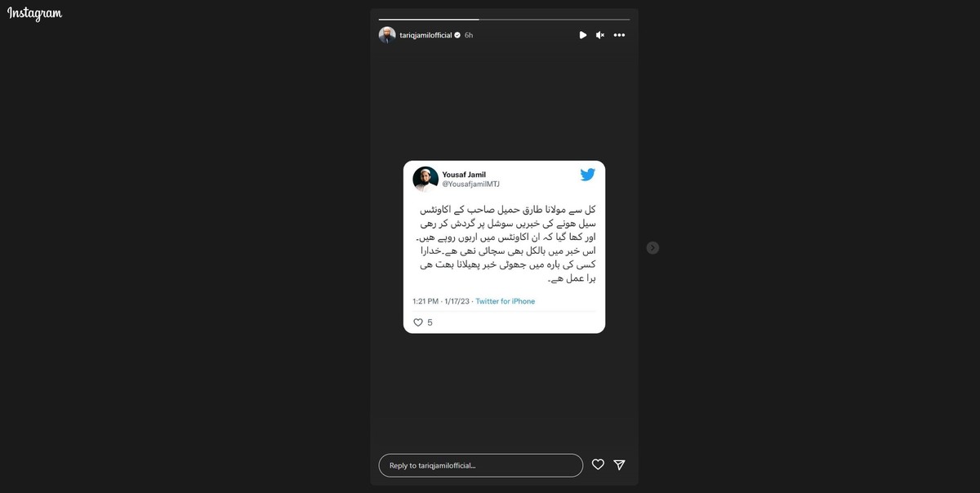Go to the next story arrow
The height and width of the screenshot is (493, 980).
click(x=653, y=247)
